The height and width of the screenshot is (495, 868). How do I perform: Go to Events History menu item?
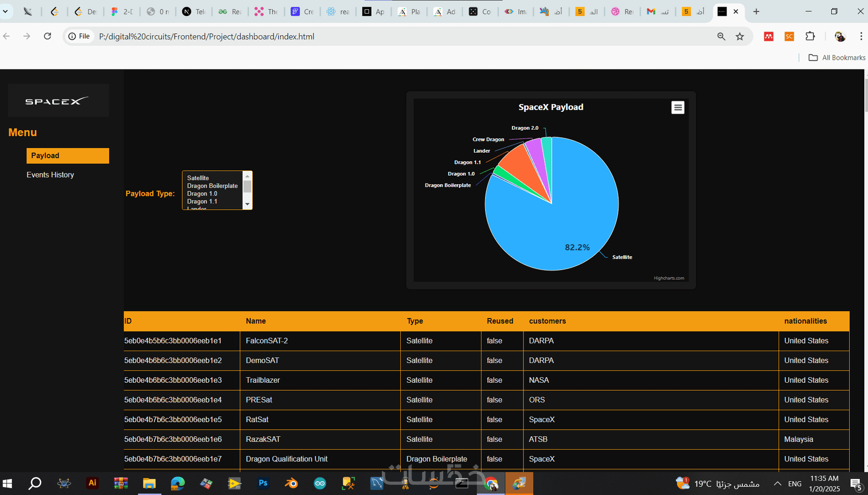tap(50, 175)
